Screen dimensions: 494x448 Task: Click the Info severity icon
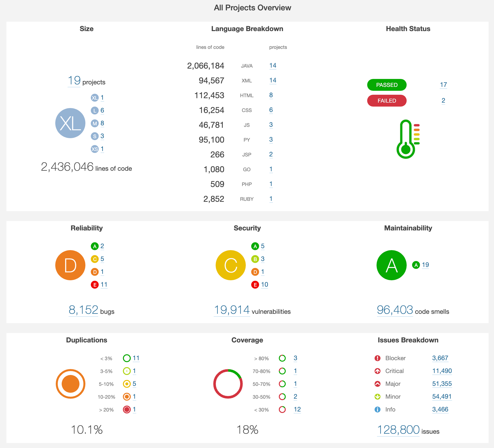(378, 410)
